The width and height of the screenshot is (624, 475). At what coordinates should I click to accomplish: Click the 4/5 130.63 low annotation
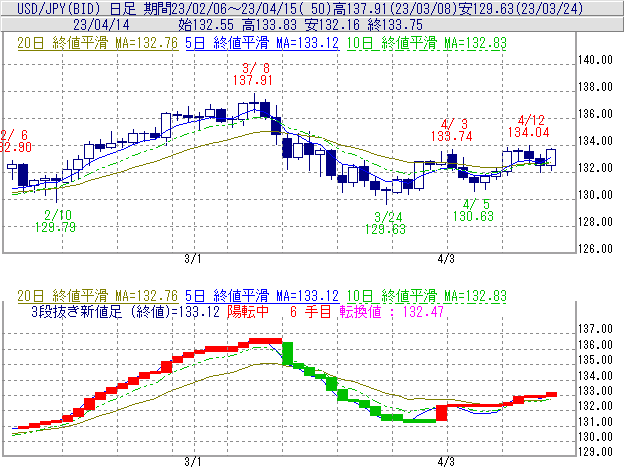pyautogui.click(x=474, y=210)
